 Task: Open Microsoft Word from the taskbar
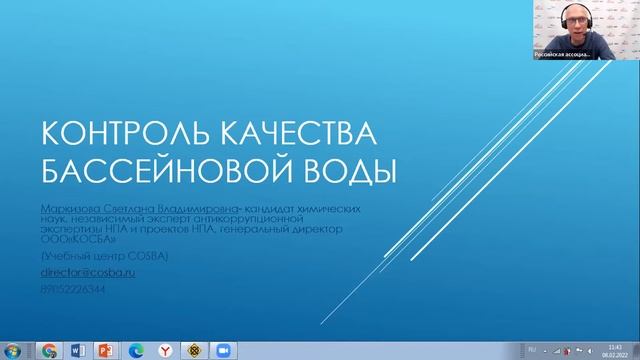click(78, 351)
